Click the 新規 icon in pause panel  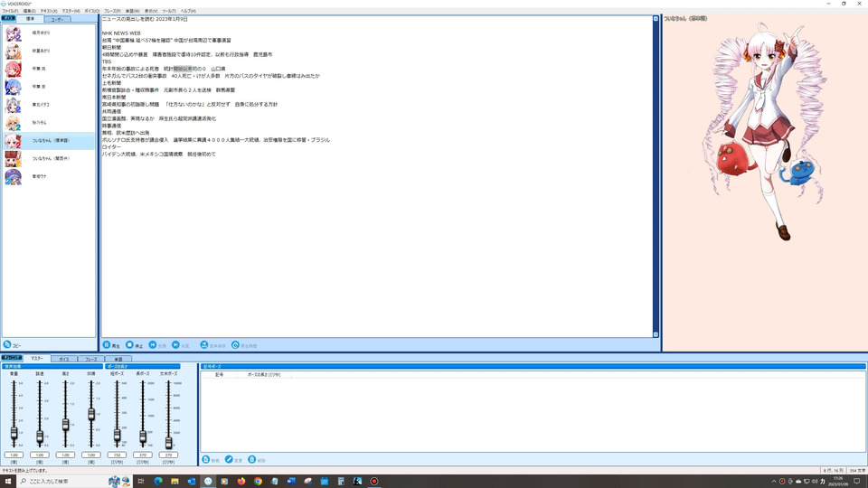point(206,460)
